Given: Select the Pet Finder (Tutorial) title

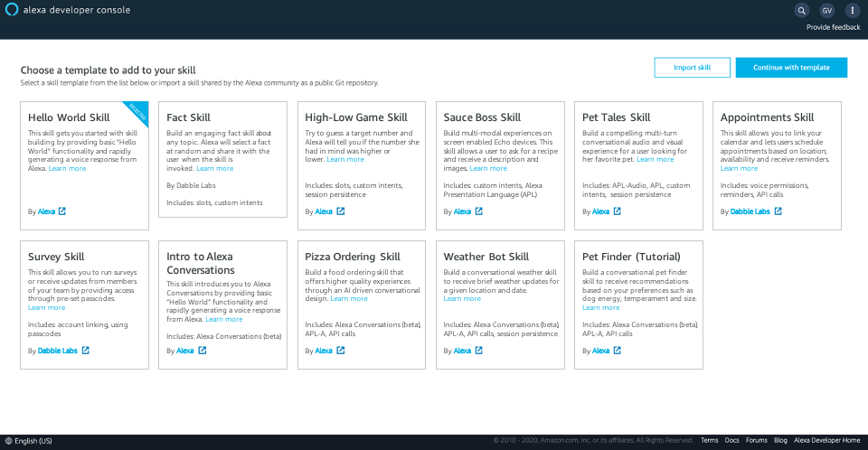Looking at the screenshot, I should (631, 257).
